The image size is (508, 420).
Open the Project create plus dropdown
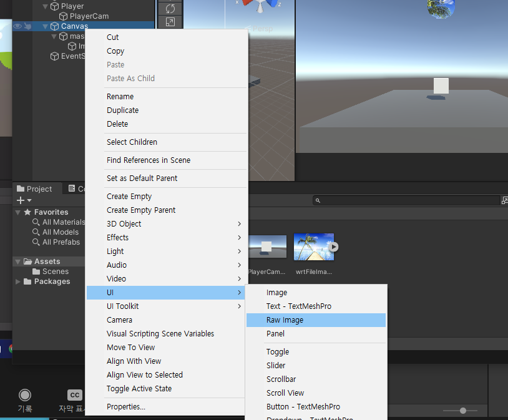[24, 200]
